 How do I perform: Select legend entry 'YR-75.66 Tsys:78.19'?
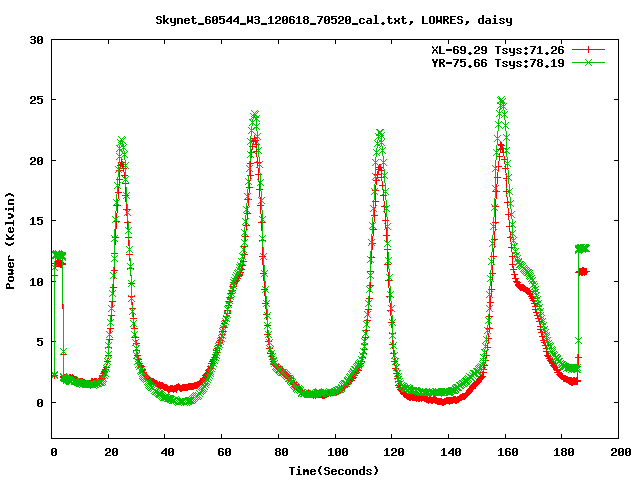498,63
